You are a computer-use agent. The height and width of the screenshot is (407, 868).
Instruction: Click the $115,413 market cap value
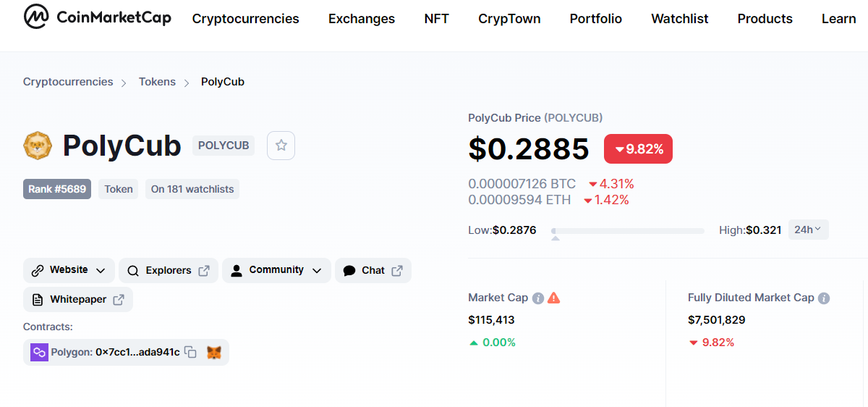click(491, 319)
